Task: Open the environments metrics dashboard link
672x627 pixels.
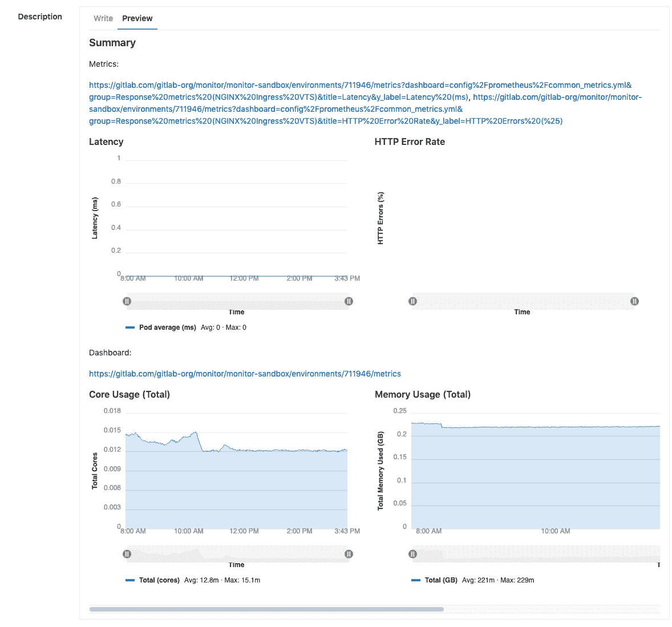Action: [245, 373]
